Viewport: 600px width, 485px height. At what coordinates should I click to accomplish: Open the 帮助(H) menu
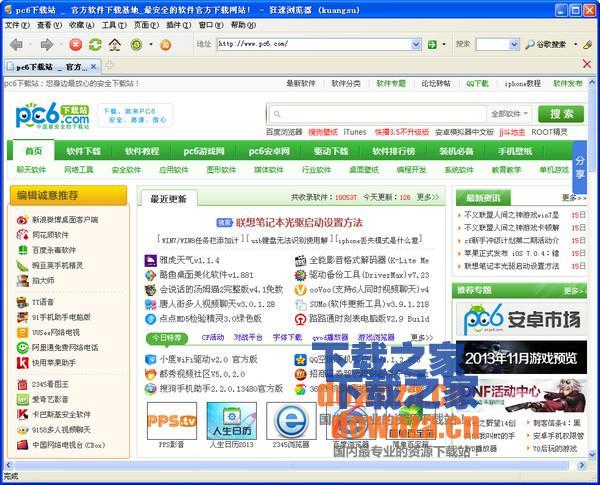243,25
